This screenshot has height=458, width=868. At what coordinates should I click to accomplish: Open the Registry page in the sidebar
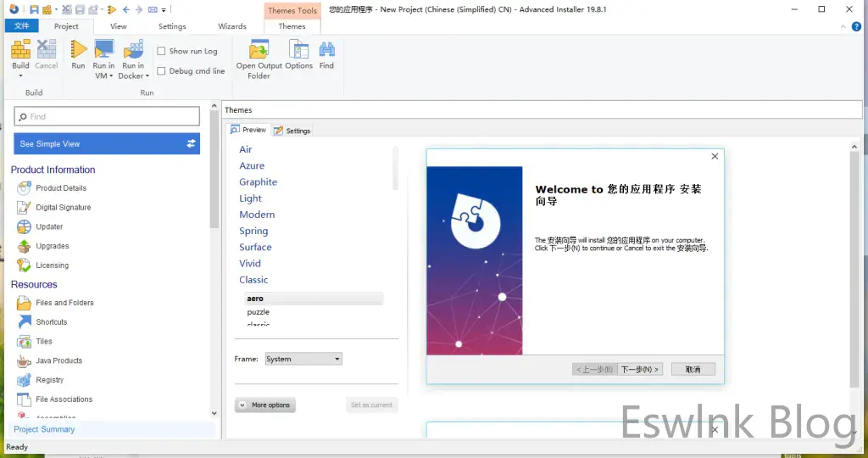pos(49,380)
